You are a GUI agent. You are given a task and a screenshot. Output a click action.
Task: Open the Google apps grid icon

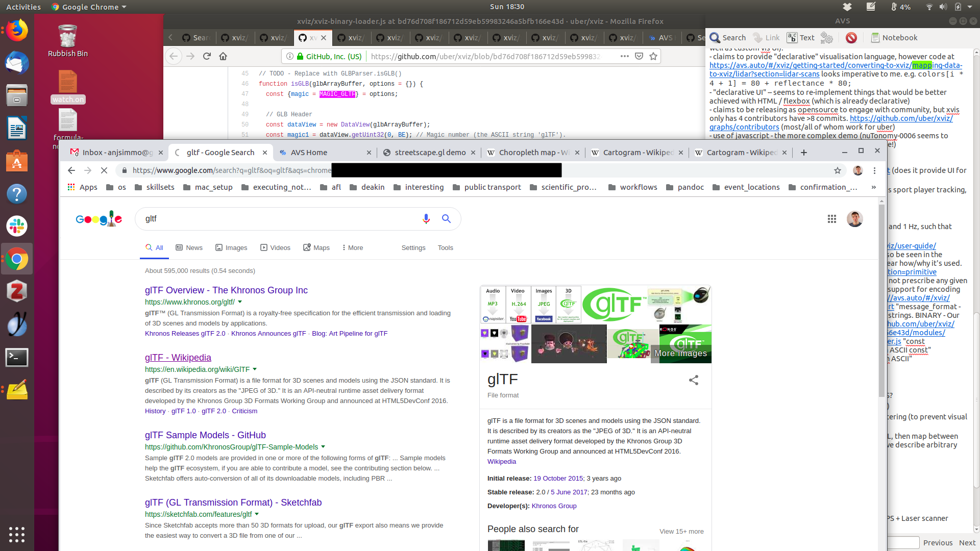pyautogui.click(x=831, y=219)
